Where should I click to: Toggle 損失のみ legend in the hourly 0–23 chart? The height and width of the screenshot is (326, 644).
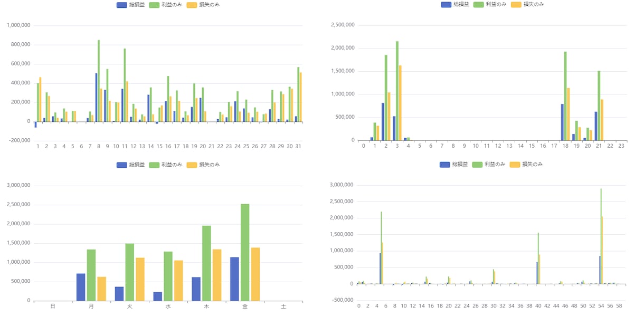(527, 4)
